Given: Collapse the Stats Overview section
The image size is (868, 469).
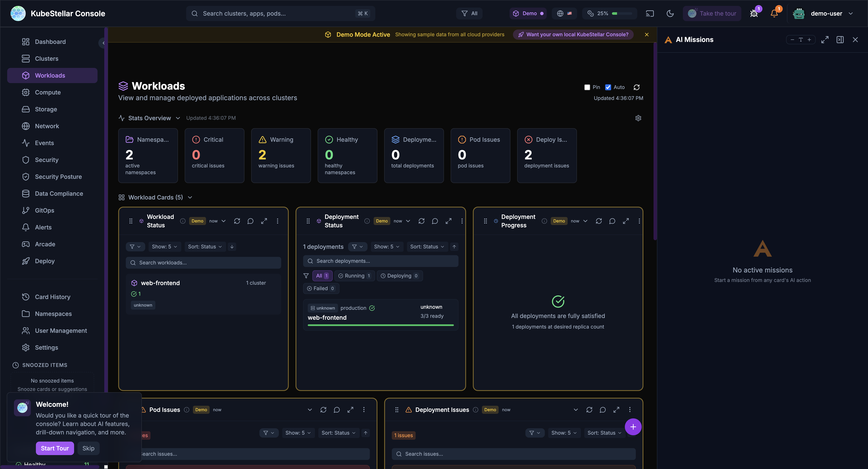Looking at the screenshot, I should click(x=178, y=118).
